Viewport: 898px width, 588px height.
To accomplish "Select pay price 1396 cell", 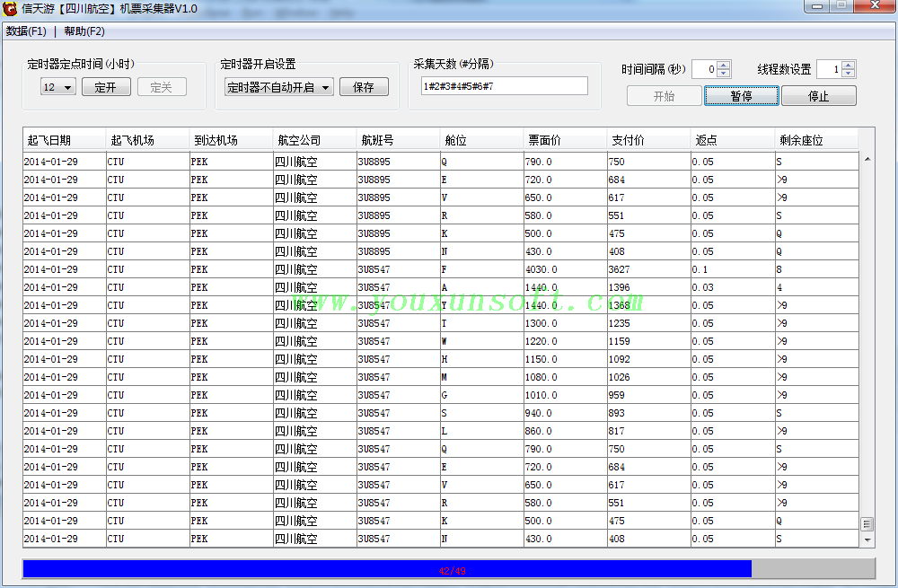I will click(649, 287).
